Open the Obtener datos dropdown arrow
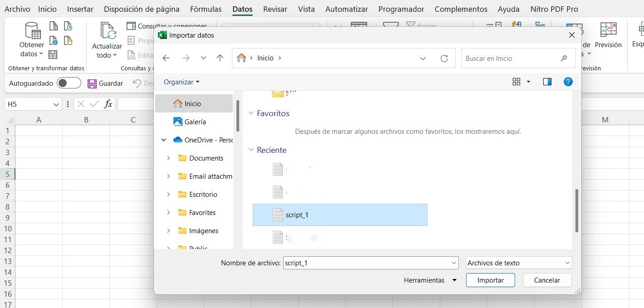The height and width of the screenshot is (308, 644). (x=41, y=54)
